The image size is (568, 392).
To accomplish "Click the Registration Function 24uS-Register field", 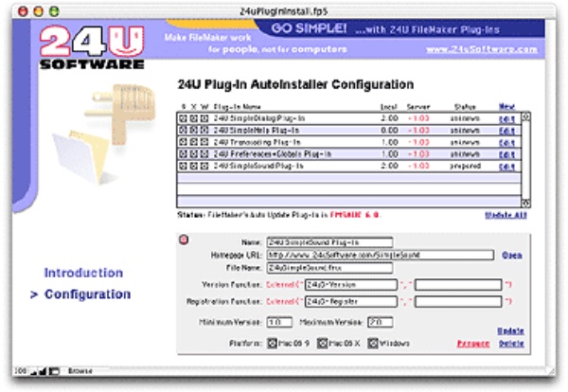I will (x=351, y=301).
